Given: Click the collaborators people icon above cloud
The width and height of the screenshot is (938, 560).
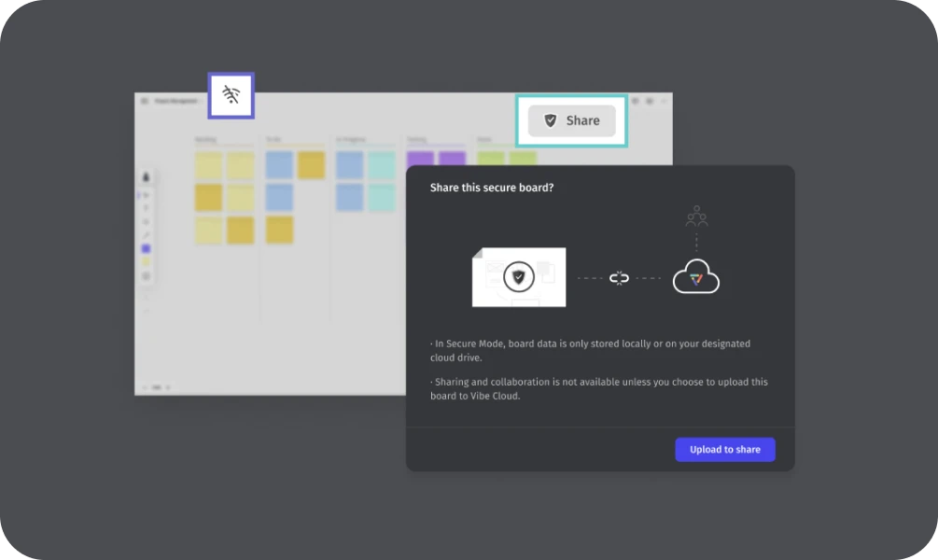Looking at the screenshot, I should pos(696,217).
